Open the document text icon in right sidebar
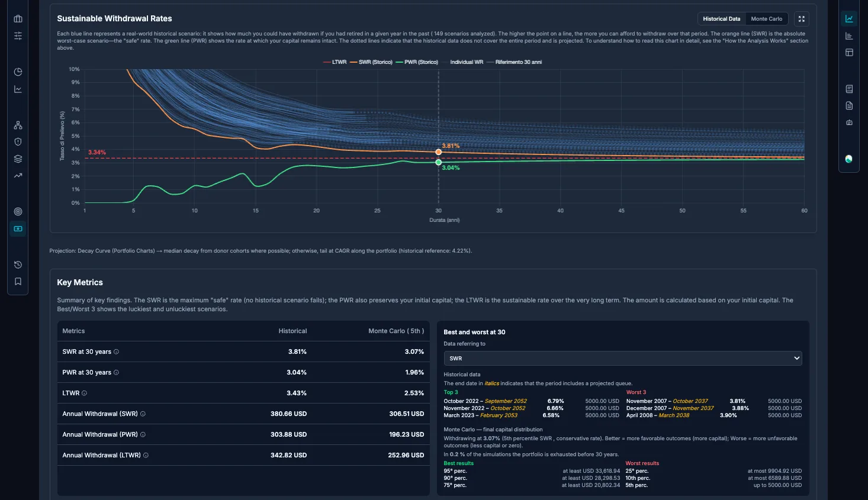 (849, 106)
